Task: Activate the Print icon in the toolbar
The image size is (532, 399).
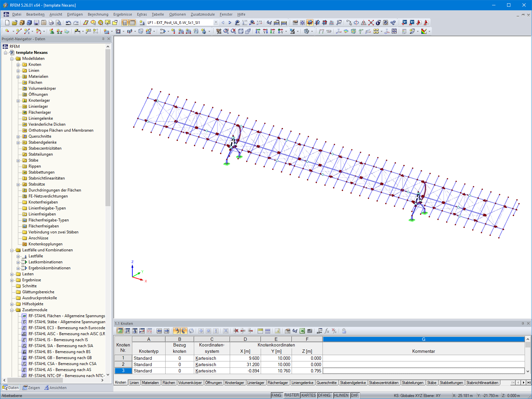Action: [51, 23]
